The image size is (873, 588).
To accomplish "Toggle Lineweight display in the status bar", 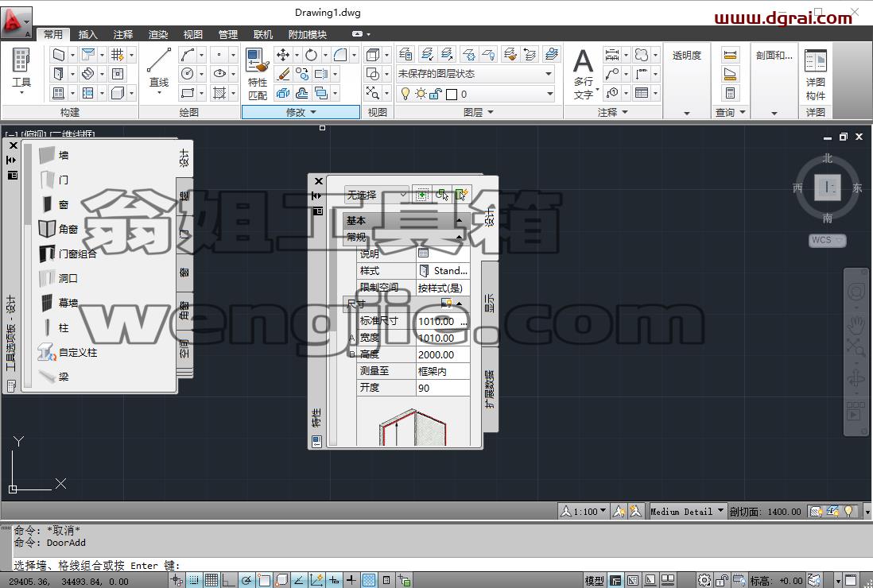I will (351, 580).
